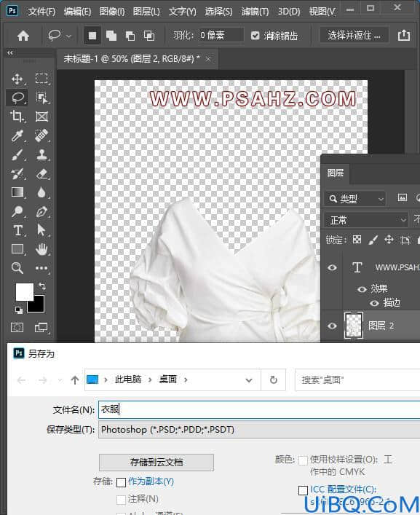Select the Blur tool
The height and width of the screenshot is (515, 420).
(x=41, y=192)
